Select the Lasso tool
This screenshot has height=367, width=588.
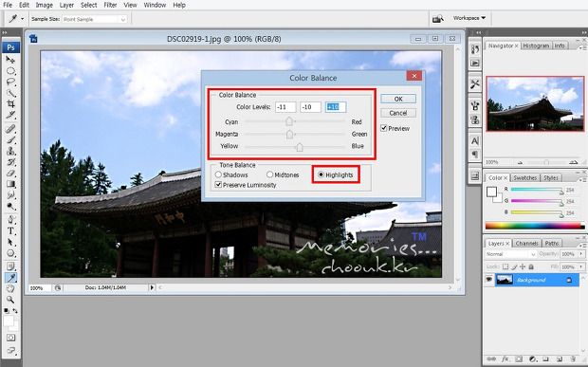[10, 83]
